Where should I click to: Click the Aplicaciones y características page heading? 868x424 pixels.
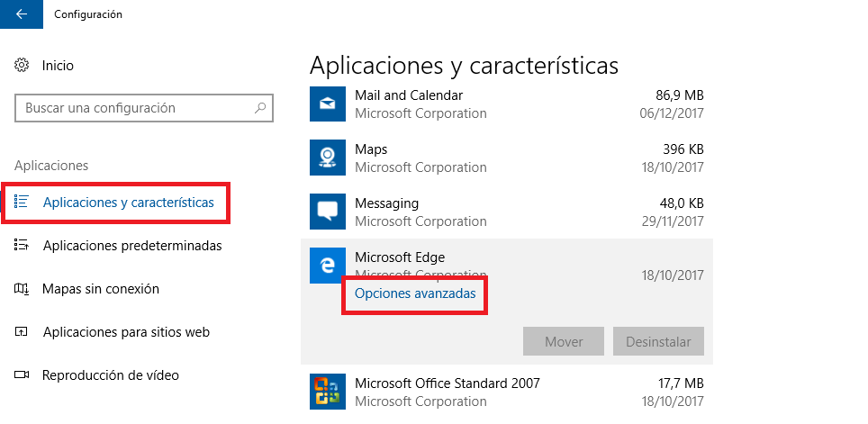(x=464, y=66)
